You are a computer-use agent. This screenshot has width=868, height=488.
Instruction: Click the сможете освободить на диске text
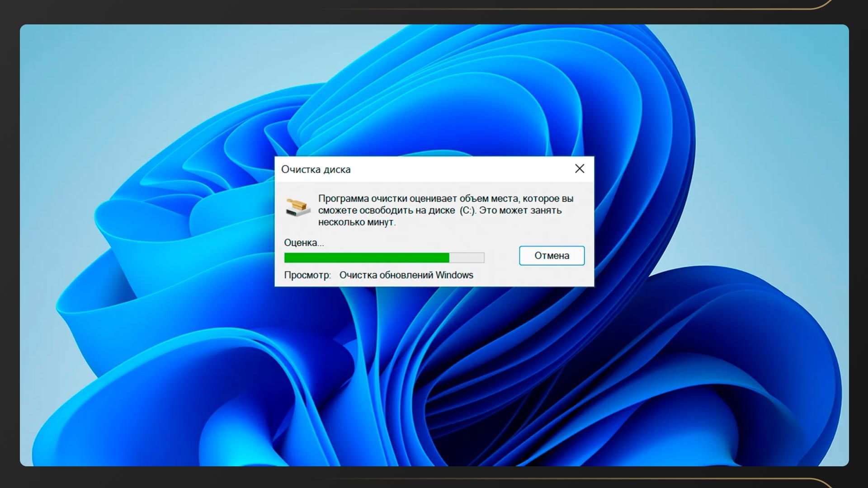coord(387,211)
